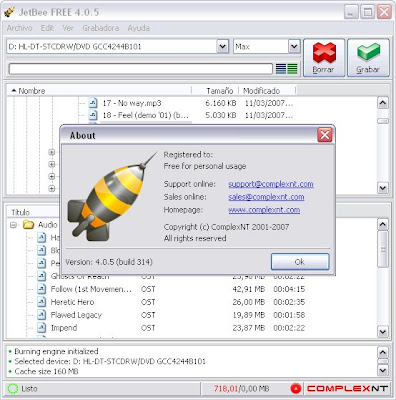
Task: Click the 26,00 MB size of Heretic Hero
Action: pyautogui.click(x=249, y=302)
